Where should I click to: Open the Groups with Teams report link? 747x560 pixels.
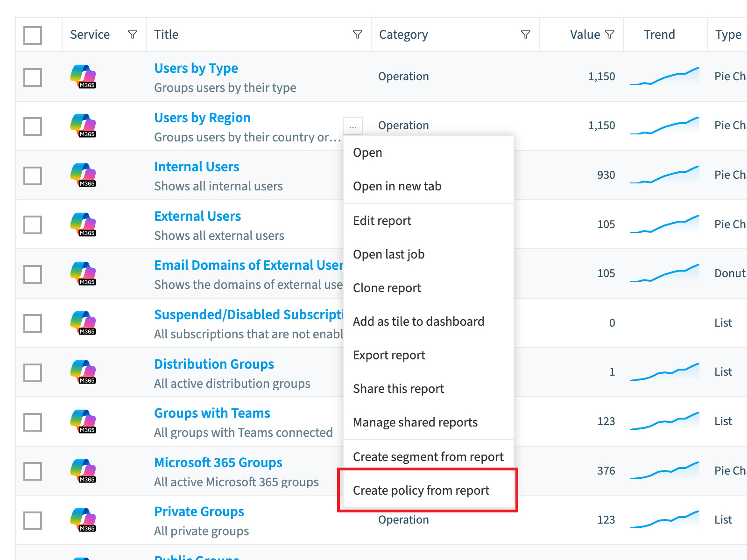(x=212, y=413)
